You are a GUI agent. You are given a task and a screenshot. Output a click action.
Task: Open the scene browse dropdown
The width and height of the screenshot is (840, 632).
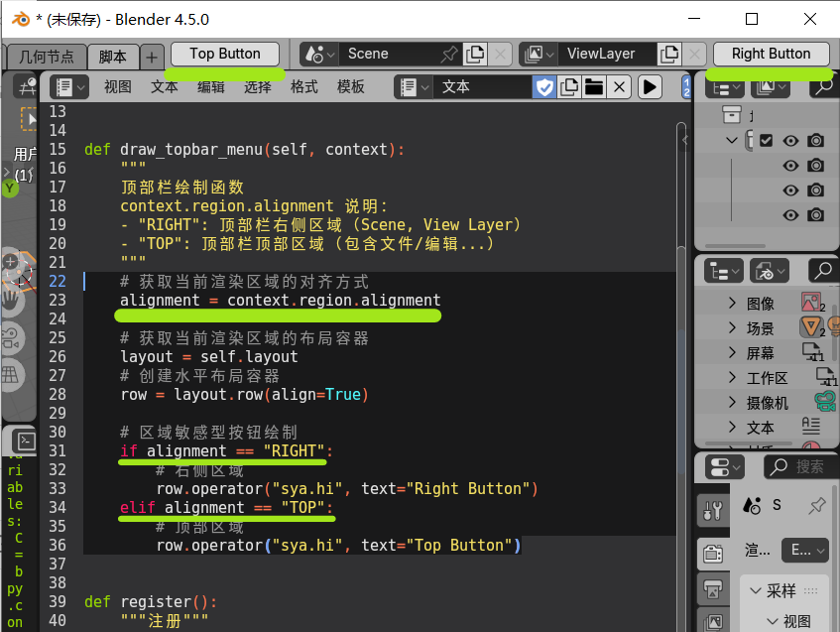click(x=319, y=55)
